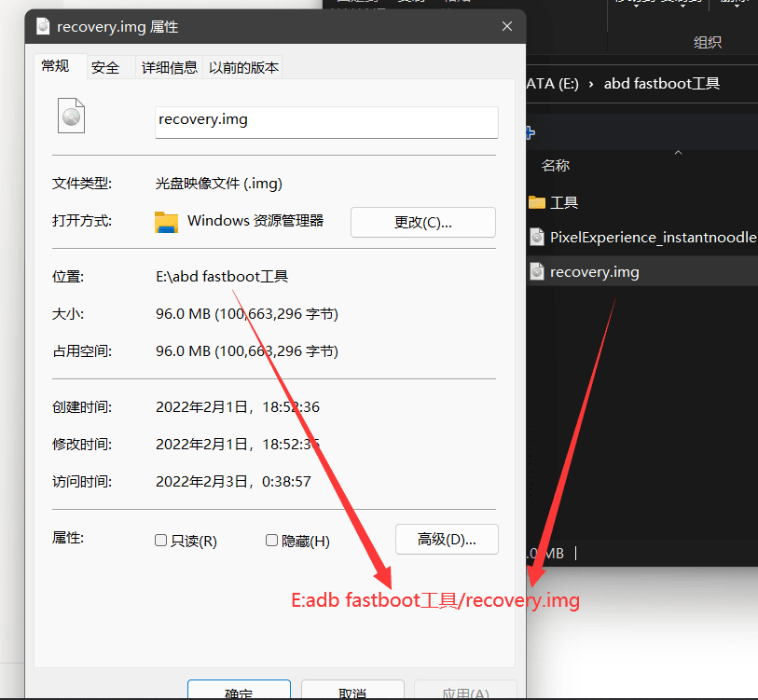Click the 工具 folder icon in file list
758x700 pixels.
(536, 202)
